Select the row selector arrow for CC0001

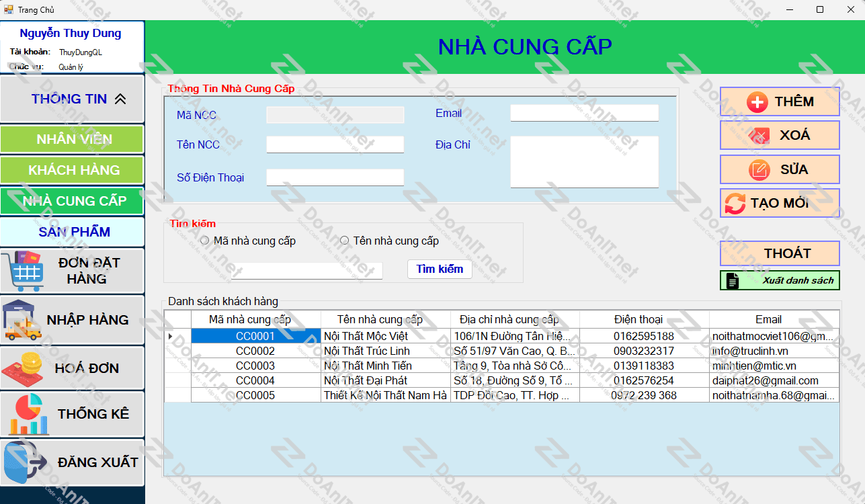coord(177,336)
